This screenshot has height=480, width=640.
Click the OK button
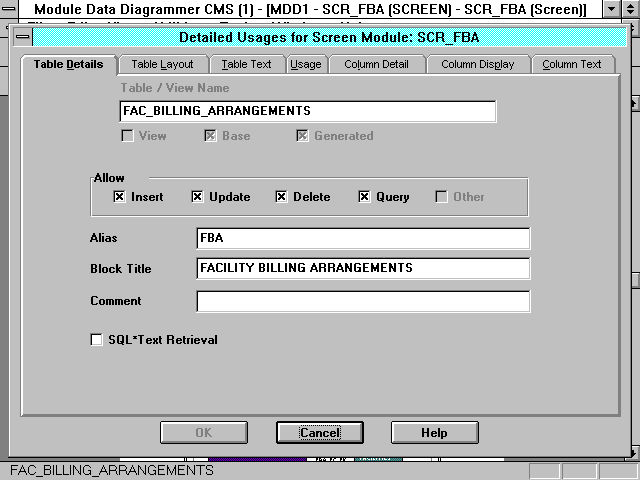click(204, 433)
